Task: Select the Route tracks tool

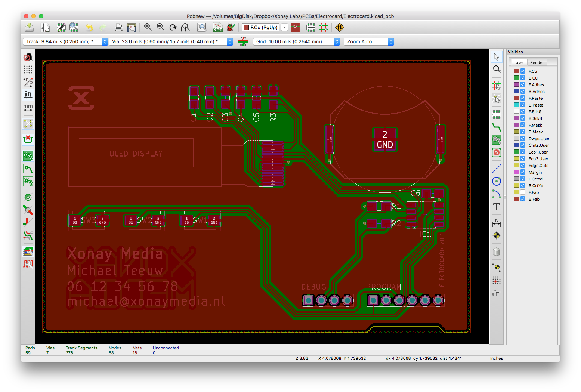Action: (x=496, y=127)
